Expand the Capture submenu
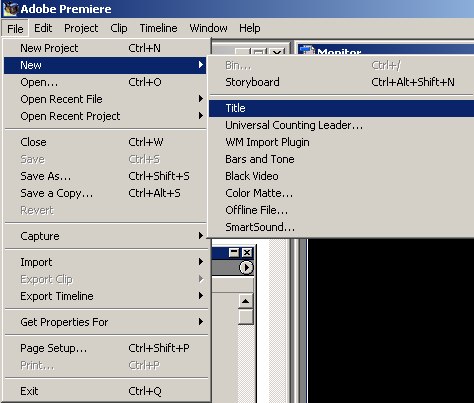Viewport: 474px width, 403px height. pos(105,236)
